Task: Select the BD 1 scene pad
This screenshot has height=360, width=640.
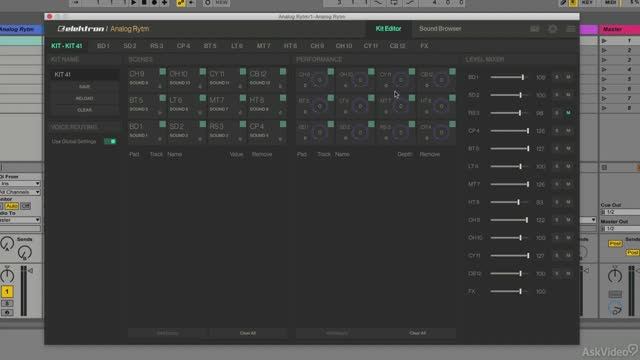Action: 147,131
